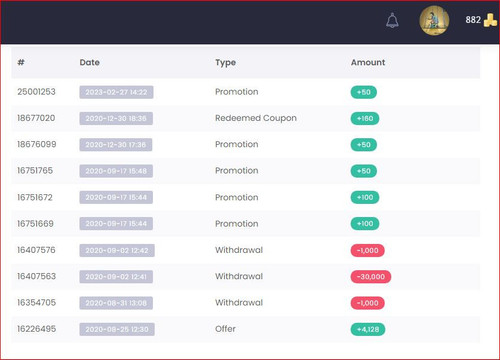
Task: Click the Promotion type in row 16751765
Action: pyautogui.click(x=237, y=171)
